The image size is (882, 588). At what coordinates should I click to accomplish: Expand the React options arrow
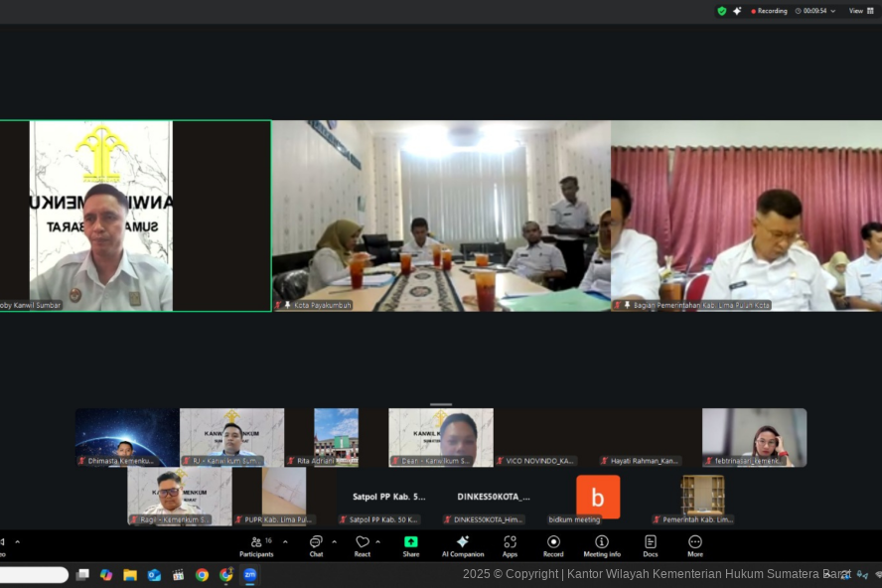(x=378, y=542)
